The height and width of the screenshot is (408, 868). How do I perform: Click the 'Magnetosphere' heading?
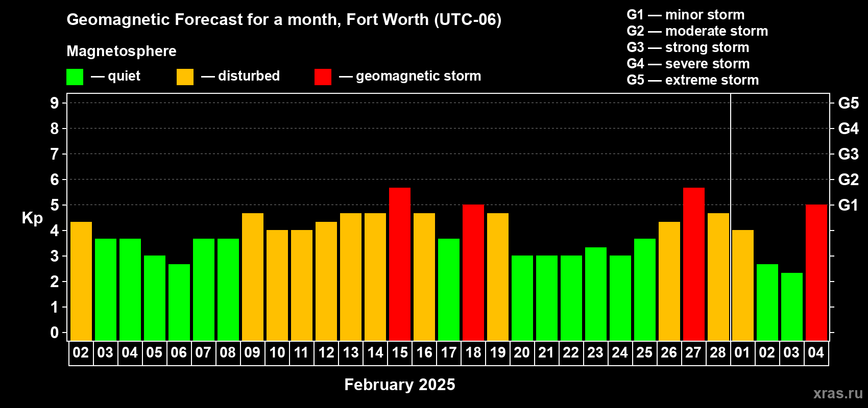pyautogui.click(x=122, y=51)
